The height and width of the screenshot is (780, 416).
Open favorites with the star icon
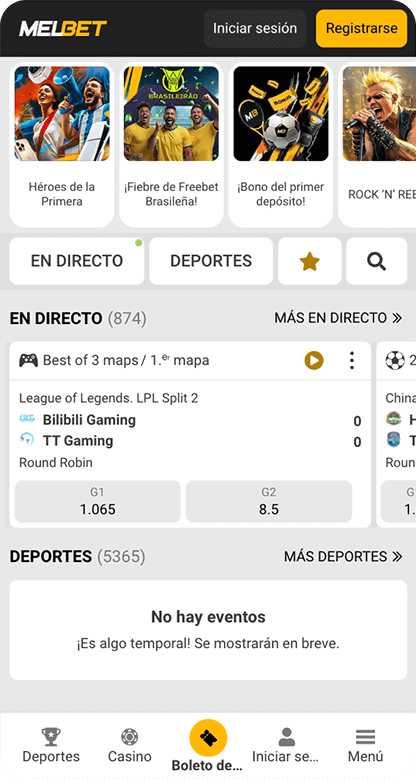[x=310, y=261]
